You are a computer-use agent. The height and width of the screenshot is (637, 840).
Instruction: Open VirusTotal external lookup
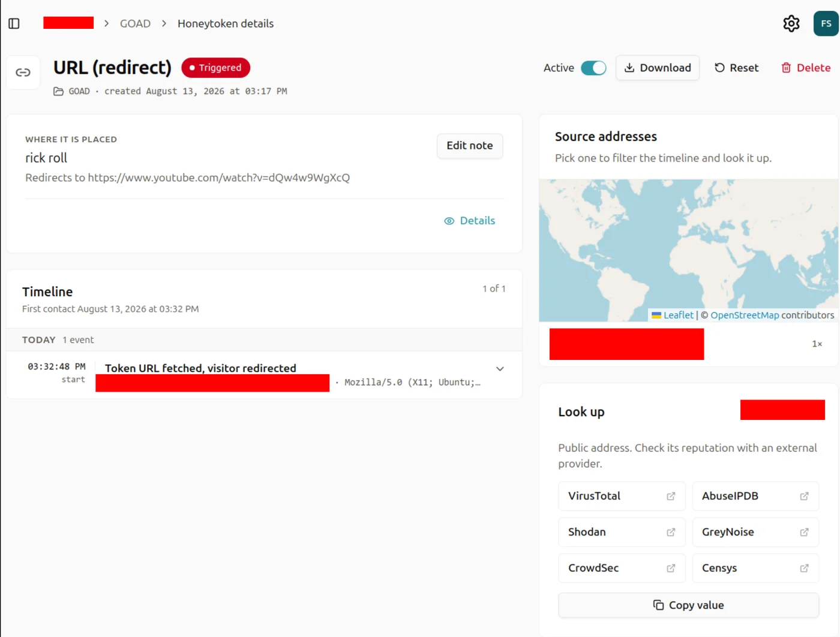622,496
